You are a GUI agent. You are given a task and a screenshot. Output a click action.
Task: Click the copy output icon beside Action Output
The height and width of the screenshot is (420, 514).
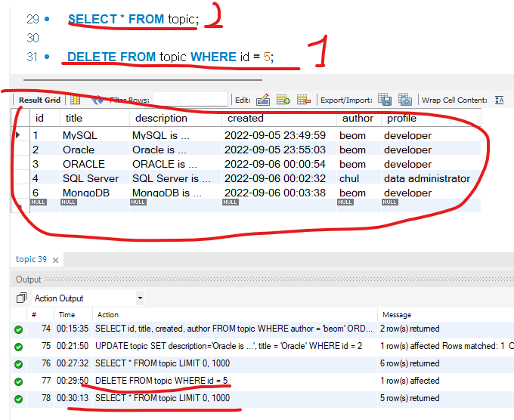pos(21,298)
